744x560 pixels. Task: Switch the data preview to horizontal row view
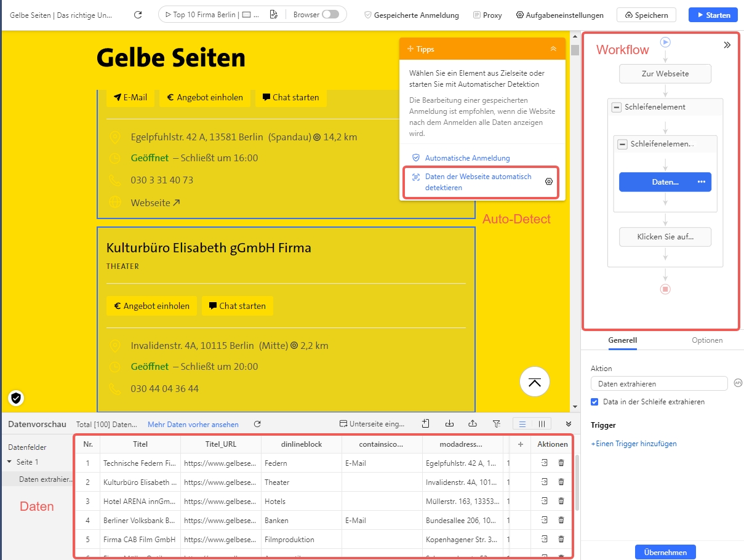522,424
